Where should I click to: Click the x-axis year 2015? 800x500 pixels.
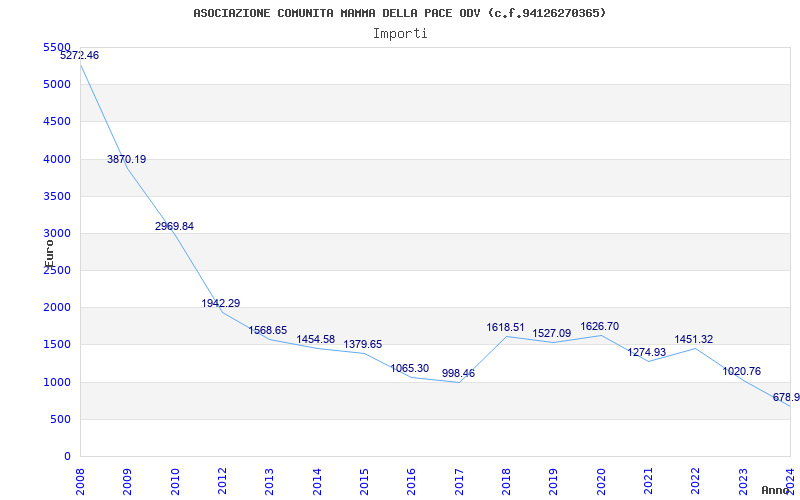(364, 482)
